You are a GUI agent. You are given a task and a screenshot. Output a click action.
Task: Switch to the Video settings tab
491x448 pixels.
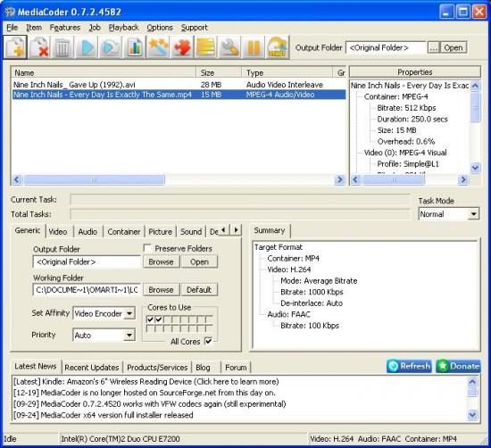58,232
